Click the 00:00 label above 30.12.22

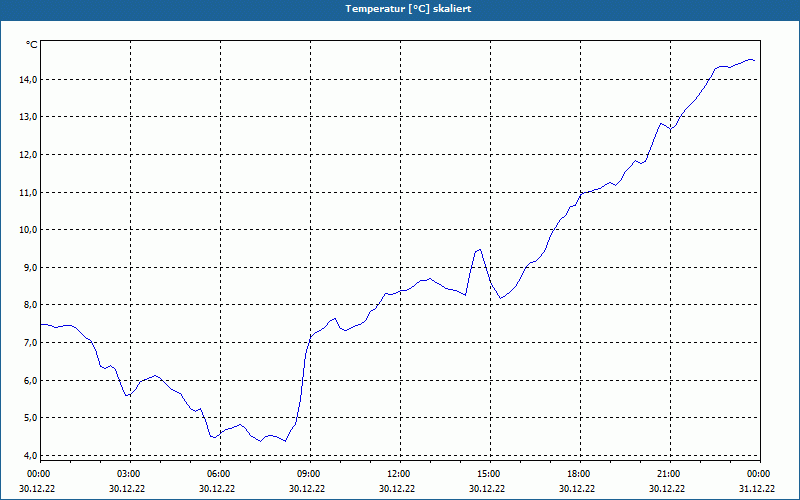click(38, 474)
